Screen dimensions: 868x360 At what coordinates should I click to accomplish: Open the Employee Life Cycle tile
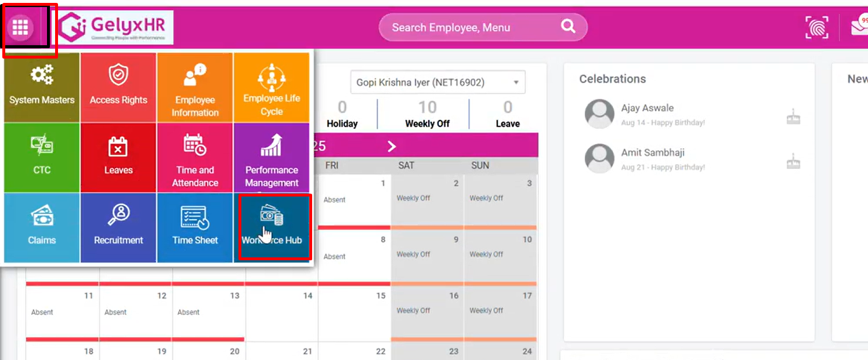[x=272, y=87]
